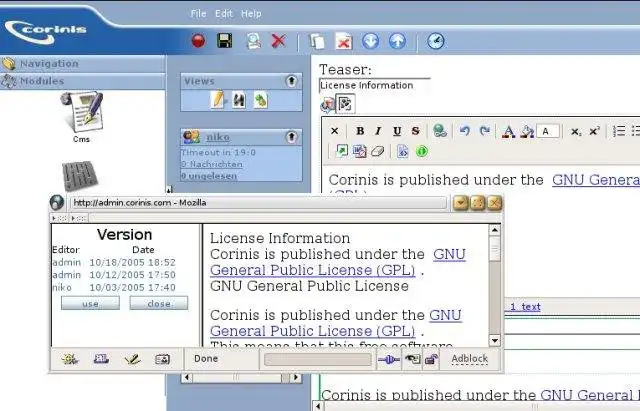
Task: Open the 0 ungelesen link
Action: pyautogui.click(x=209, y=176)
